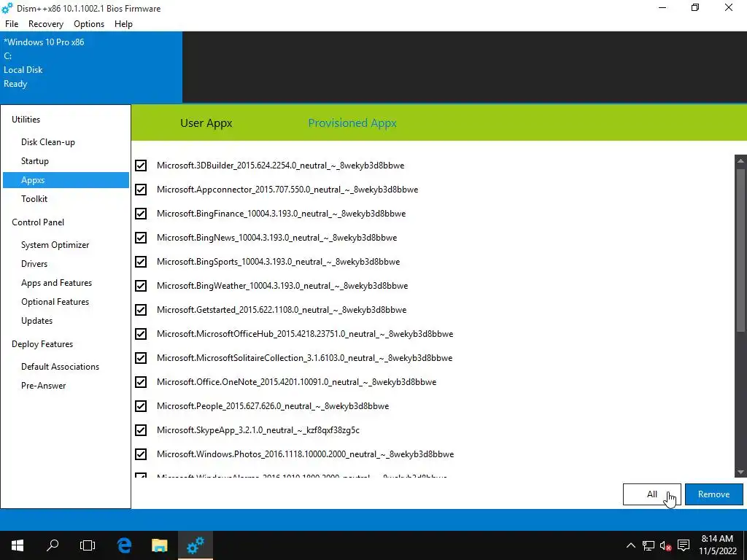
Task: Uncheck Microsoft.BingSports checkbox
Action: tap(141, 262)
